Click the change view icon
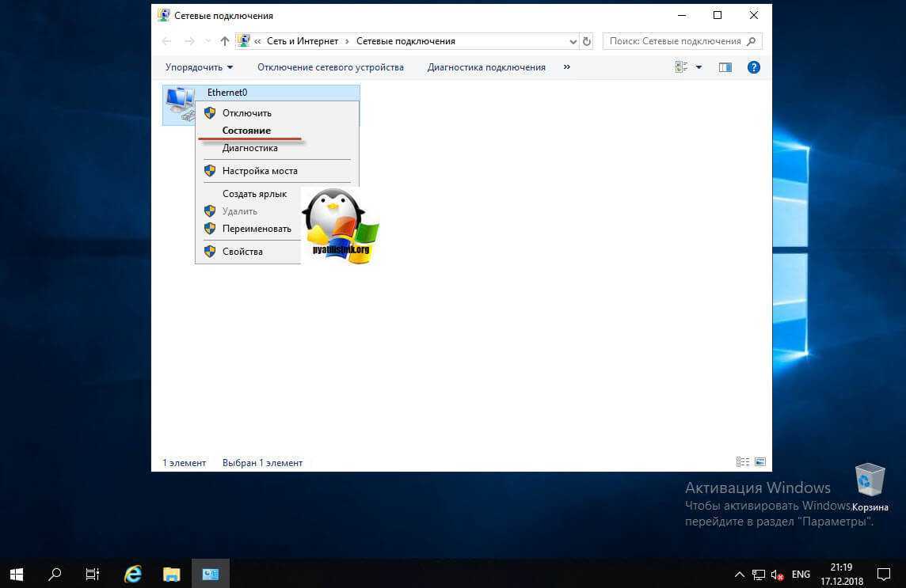Viewport: 906px width, 588px height. click(x=681, y=67)
